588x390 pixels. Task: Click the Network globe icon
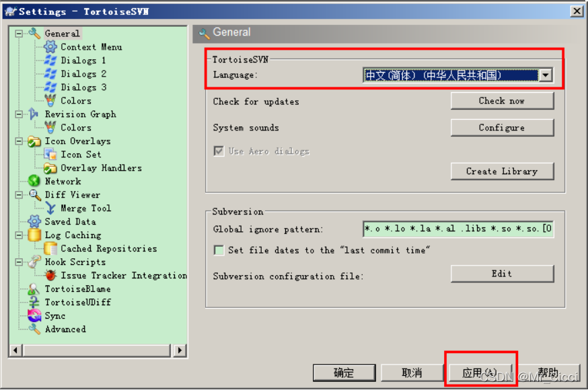(34, 181)
